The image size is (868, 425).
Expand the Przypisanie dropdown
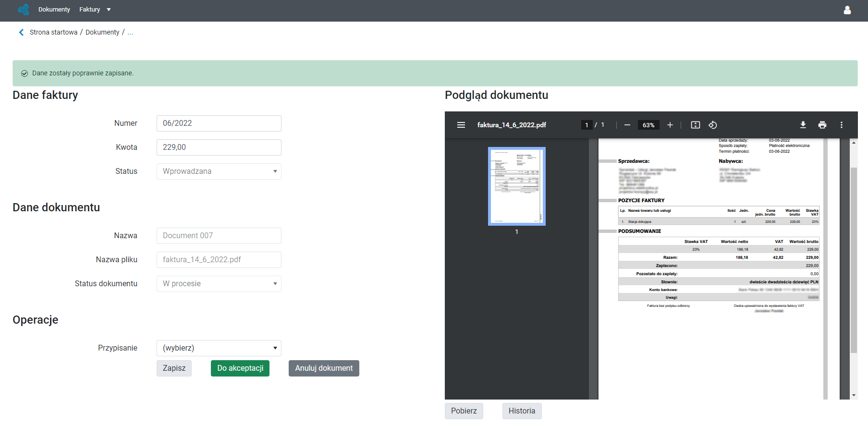pos(219,348)
